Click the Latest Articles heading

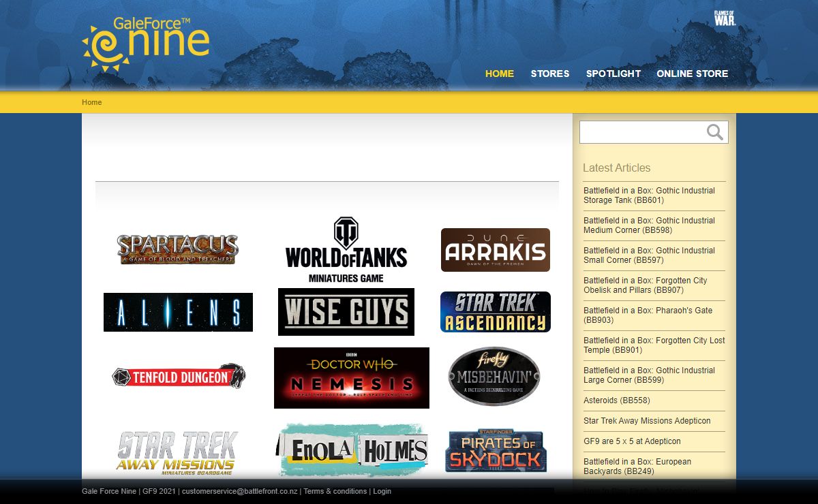click(x=617, y=168)
